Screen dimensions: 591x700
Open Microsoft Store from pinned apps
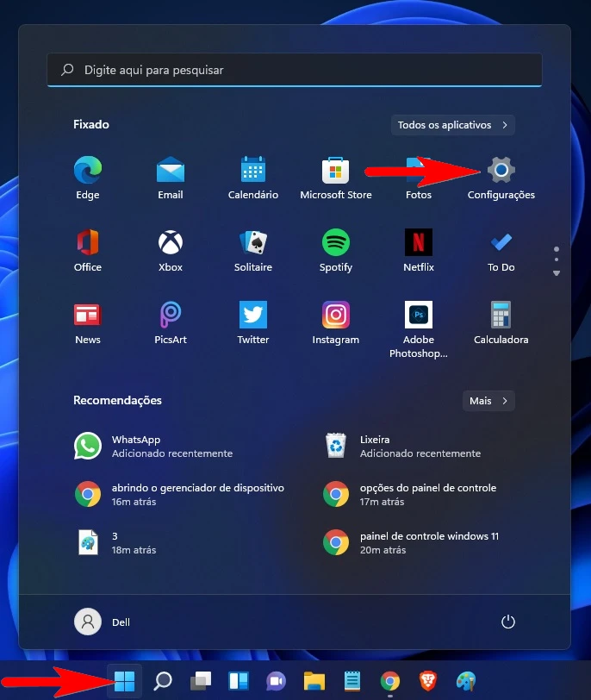point(335,178)
